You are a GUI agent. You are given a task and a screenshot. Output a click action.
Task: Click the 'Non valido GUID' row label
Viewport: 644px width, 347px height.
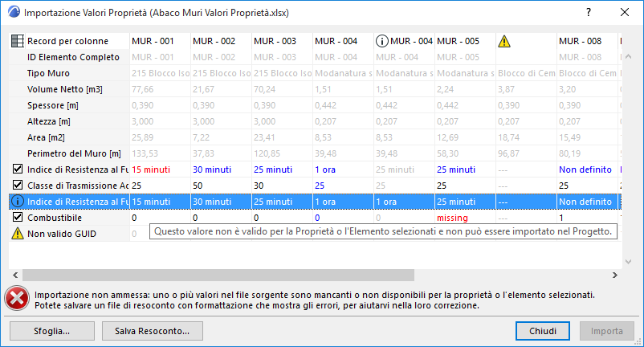62,234
